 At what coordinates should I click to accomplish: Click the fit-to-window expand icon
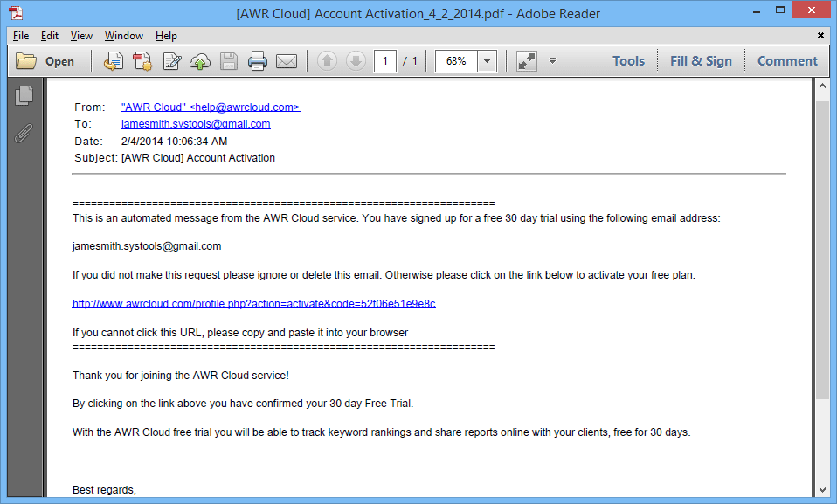(x=527, y=61)
